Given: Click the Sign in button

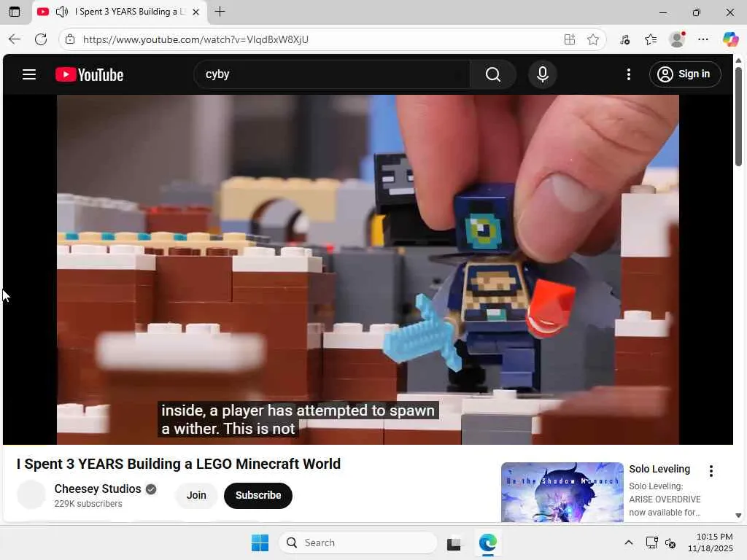Looking at the screenshot, I should 684,74.
